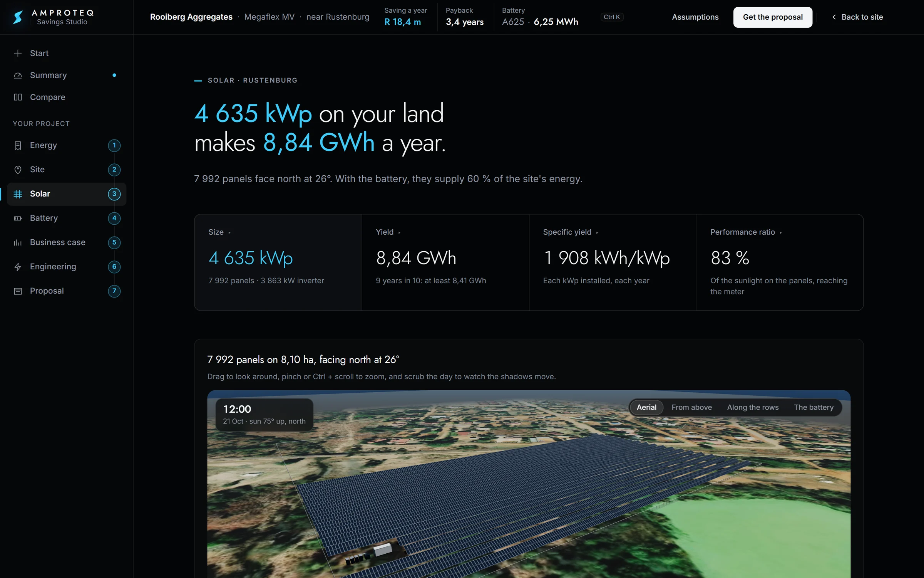Click the battery icon in sidebar
Image resolution: width=924 pixels, height=578 pixels.
click(18, 218)
